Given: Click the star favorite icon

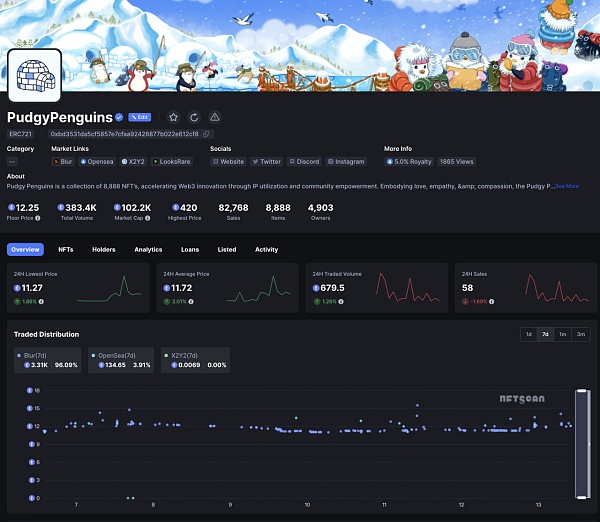Looking at the screenshot, I should pos(173,117).
